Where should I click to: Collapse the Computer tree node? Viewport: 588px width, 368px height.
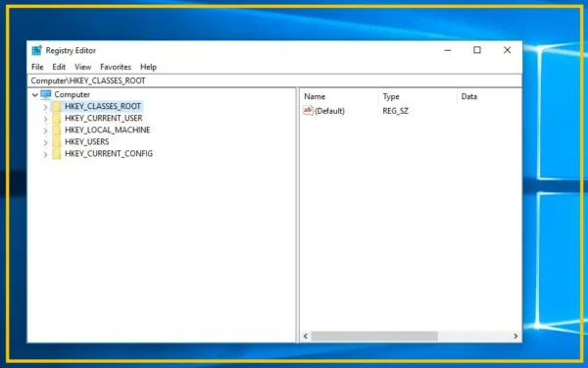click(35, 94)
